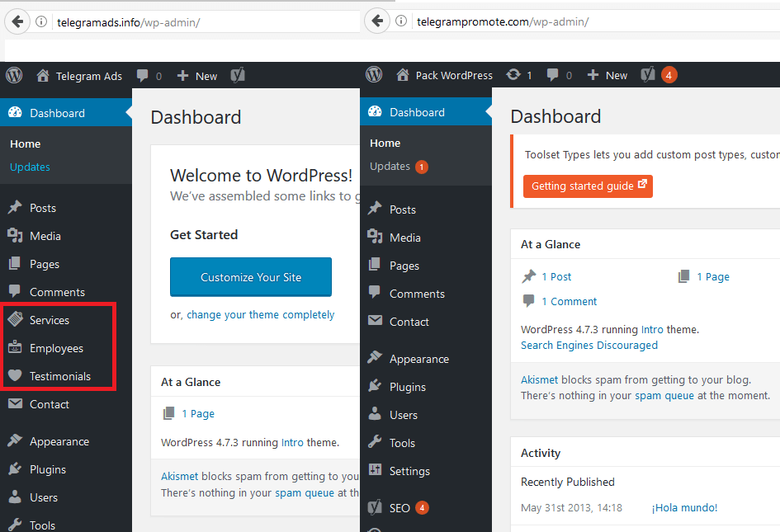The height and width of the screenshot is (532, 780).
Task: Click the Home submenu item in the Pack WordPress sidebar
Action: click(x=385, y=144)
